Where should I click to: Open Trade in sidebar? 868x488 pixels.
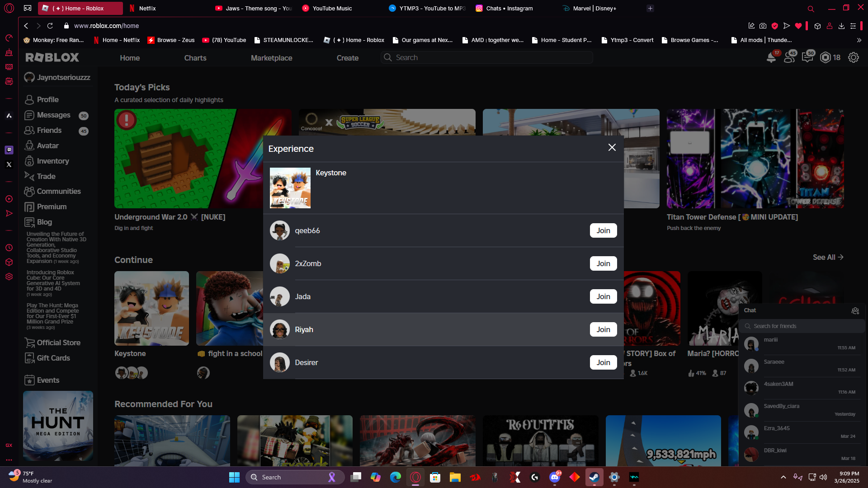(x=46, y=176)
